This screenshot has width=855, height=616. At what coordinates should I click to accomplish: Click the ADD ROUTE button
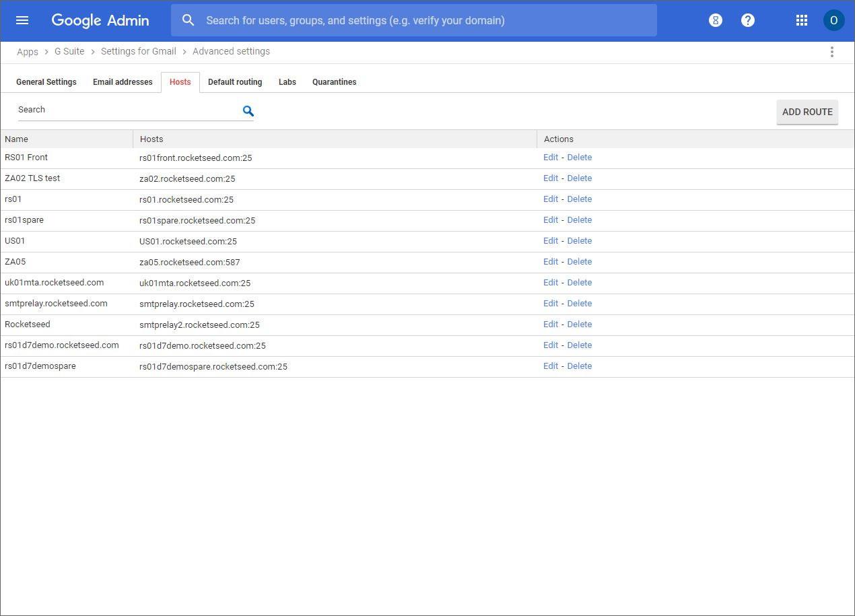point(807,112)
